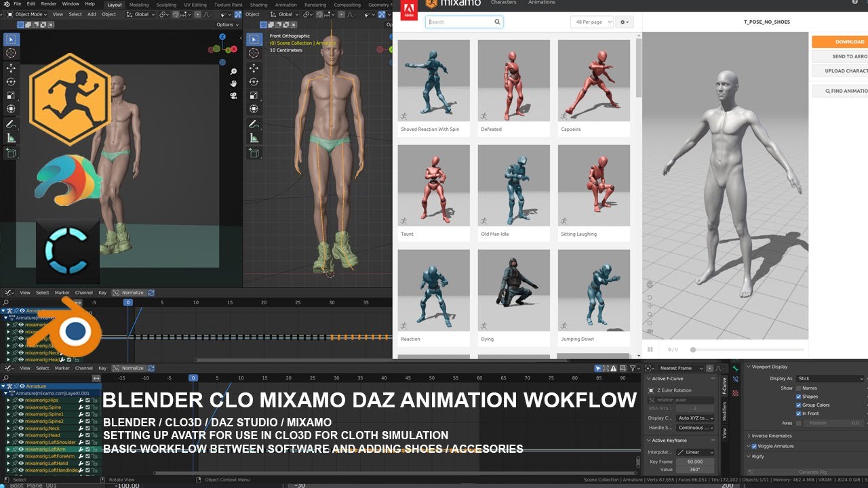Select the Add Cube tool in left viewport
This screenshot has height=488, width=868.
coord(11,153)
